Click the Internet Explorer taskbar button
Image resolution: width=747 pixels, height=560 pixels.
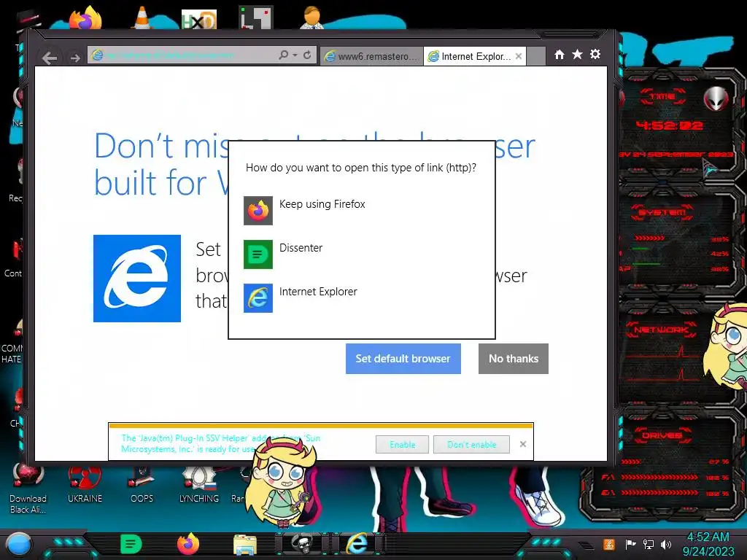click(357, 544)
